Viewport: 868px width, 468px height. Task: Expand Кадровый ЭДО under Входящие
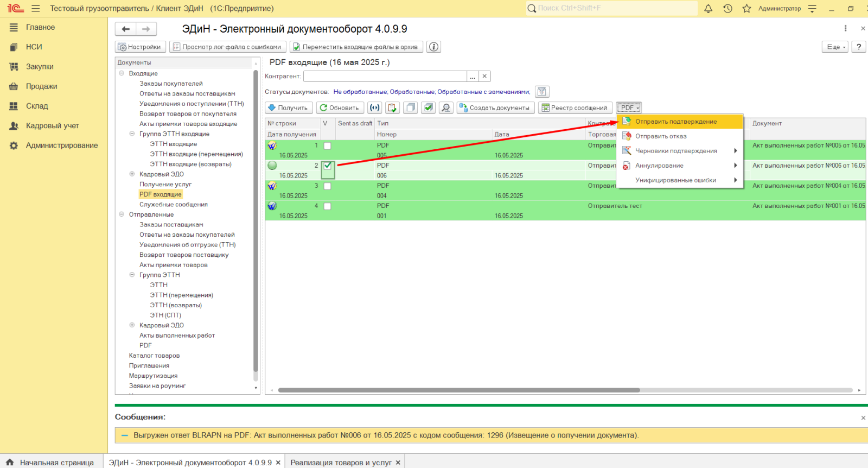click(132, 174)
